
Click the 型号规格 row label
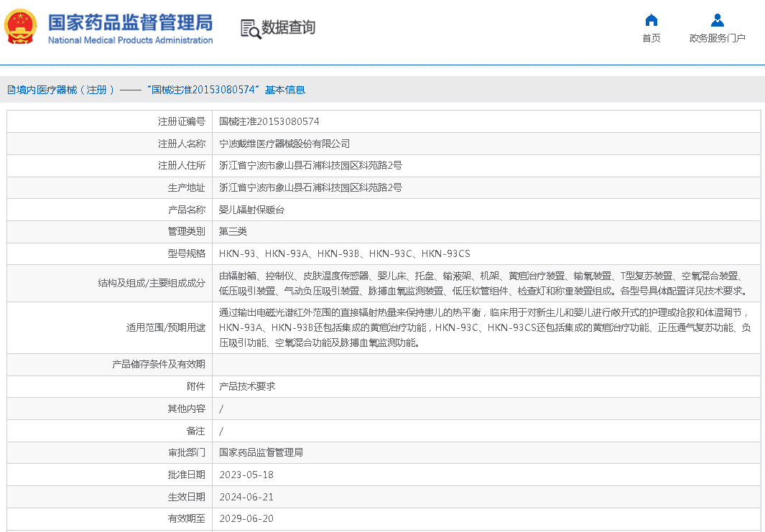point(186,253)
